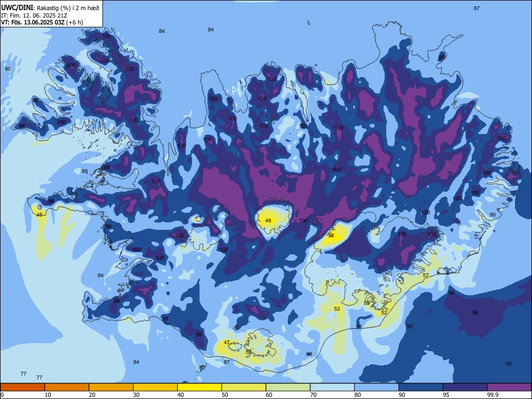
Task: Click the pale yellow 50–60 legend swatch
Action: [x=244, y=387]
